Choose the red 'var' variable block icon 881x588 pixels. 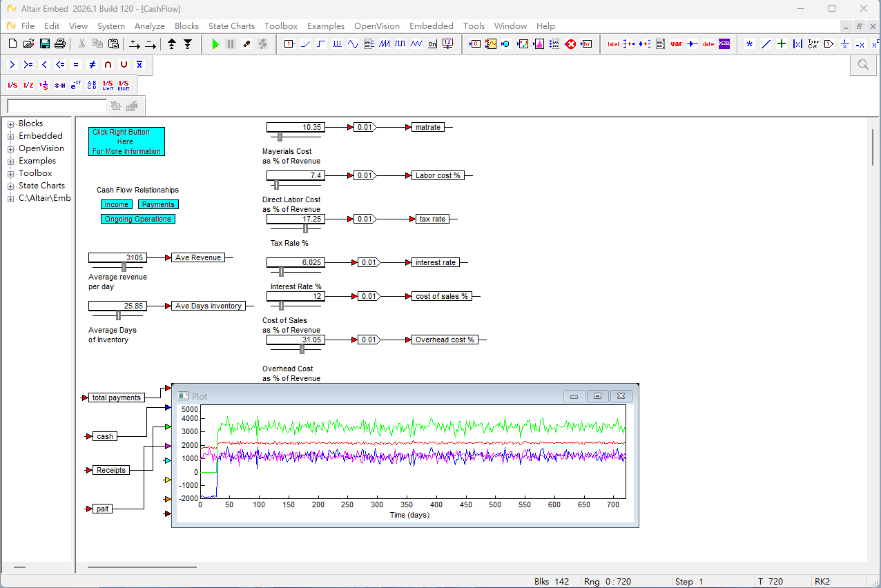point(676,43)
